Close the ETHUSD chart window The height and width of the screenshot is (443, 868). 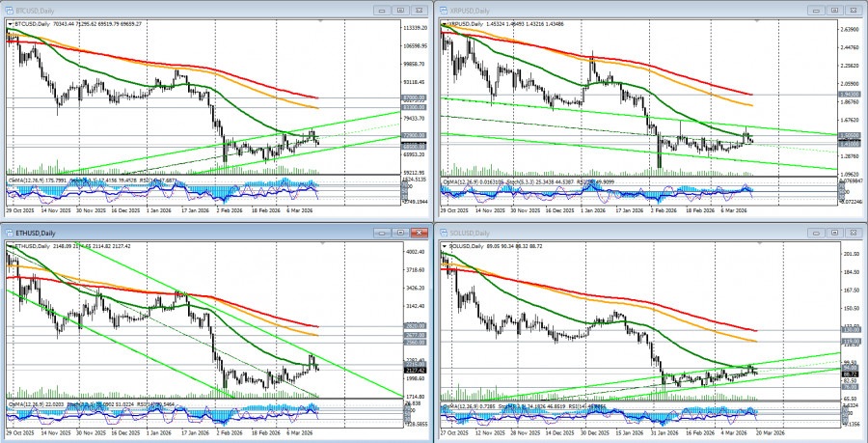coord(420,233)
